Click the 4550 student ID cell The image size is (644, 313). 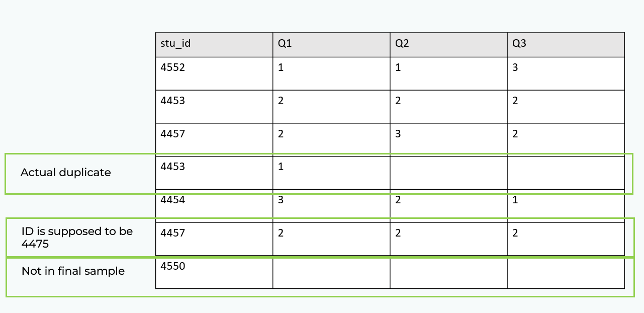tap(173, 267)
